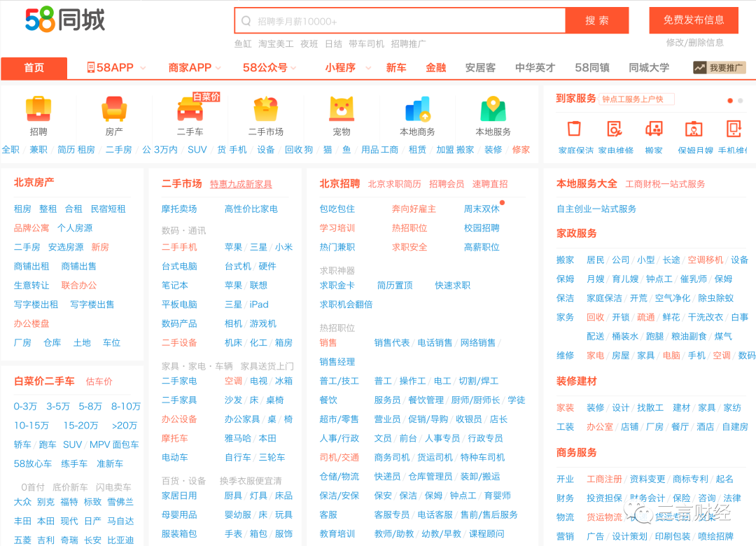The width and height of the screenshot is (756, 546).
Task: Open 特惠九成新家具 link
Action: point(241,184)
